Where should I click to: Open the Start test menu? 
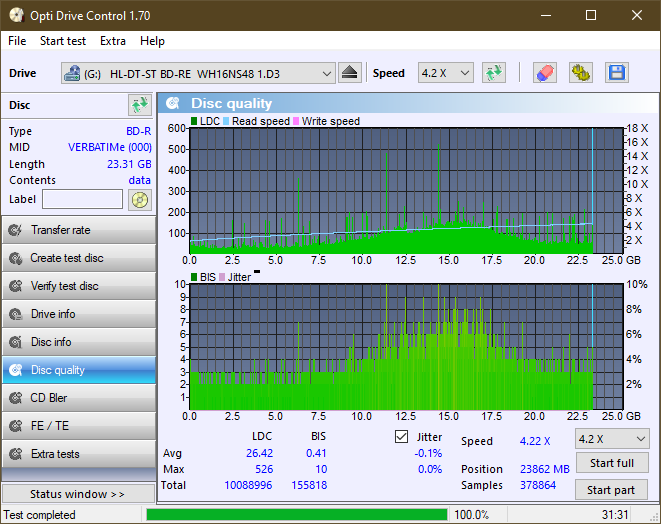pyautogui.click(x=63, y=41)
